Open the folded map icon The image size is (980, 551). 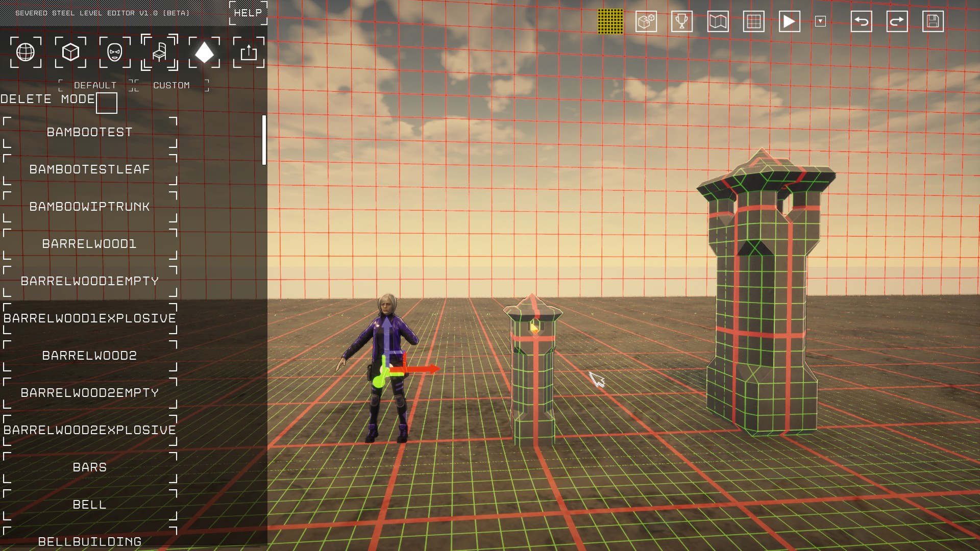pos(718,21)
